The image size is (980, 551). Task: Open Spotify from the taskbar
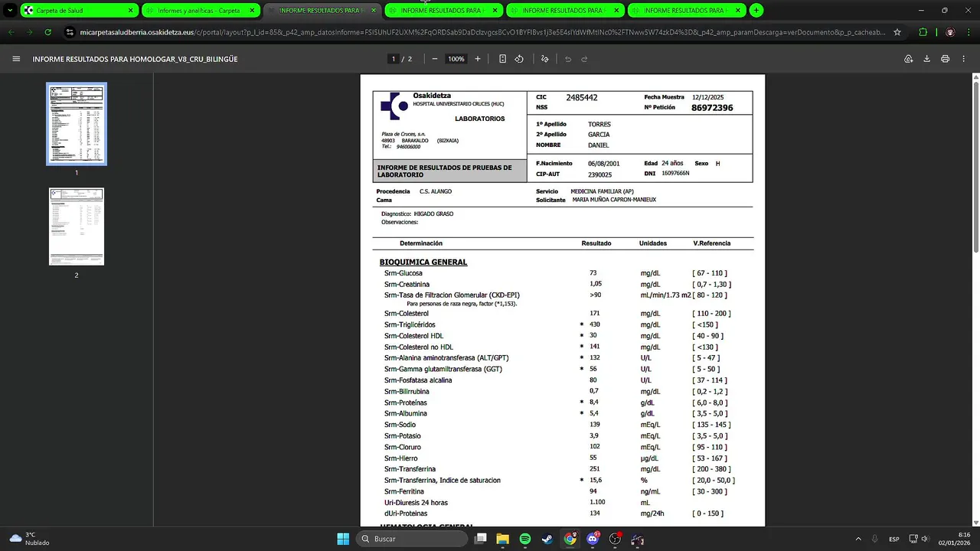coord(525,539)
